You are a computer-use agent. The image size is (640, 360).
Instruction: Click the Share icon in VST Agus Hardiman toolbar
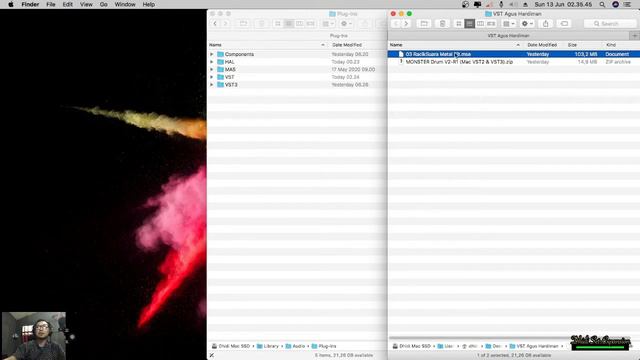click(x=546, y=24)
